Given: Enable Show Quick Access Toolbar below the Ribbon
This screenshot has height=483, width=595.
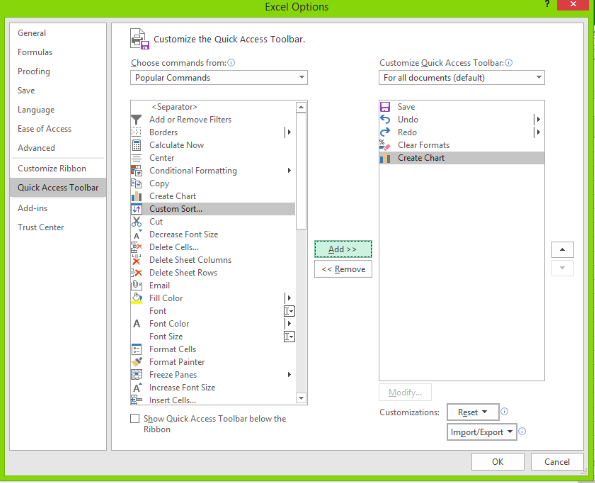Looking at the screenshot, I should [x=135, y=418].
